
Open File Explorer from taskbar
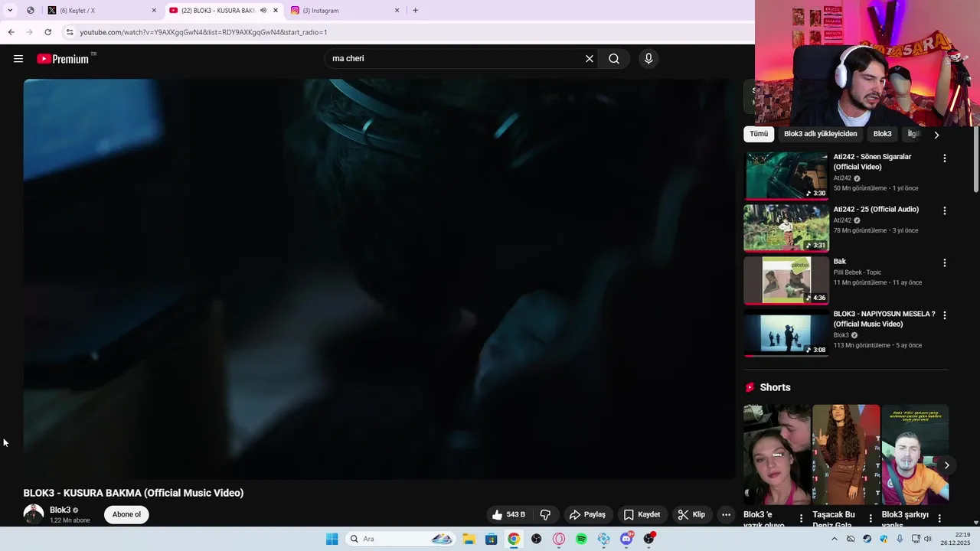click(x=469, y=539)
